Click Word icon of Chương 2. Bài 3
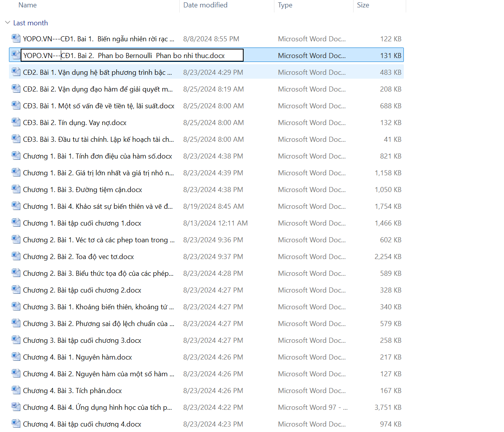The image size is (504, 432). tap(16, 273)
